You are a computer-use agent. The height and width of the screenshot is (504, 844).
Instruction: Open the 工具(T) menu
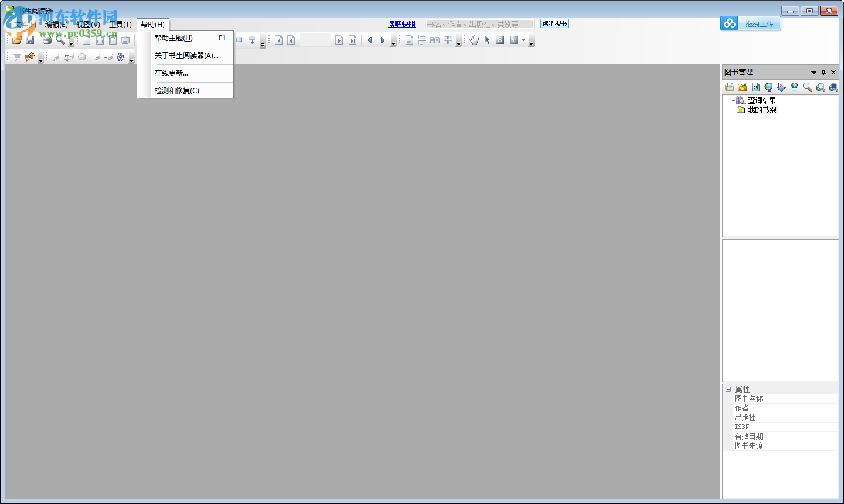120,25
